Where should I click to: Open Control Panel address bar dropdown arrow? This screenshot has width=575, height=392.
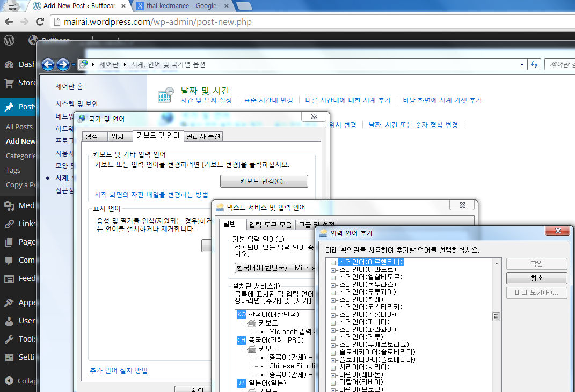click(522, 65)
